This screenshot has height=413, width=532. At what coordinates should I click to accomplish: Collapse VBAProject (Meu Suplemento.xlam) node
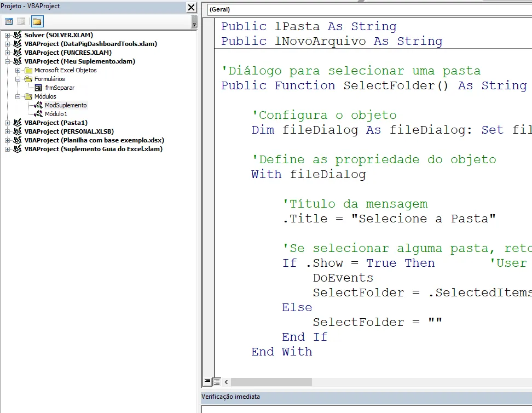click(x=7, y=61)
